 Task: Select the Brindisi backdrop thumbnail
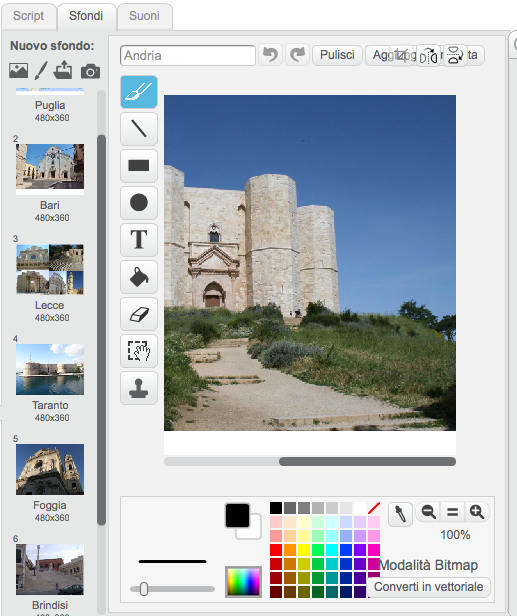point(50,569)
